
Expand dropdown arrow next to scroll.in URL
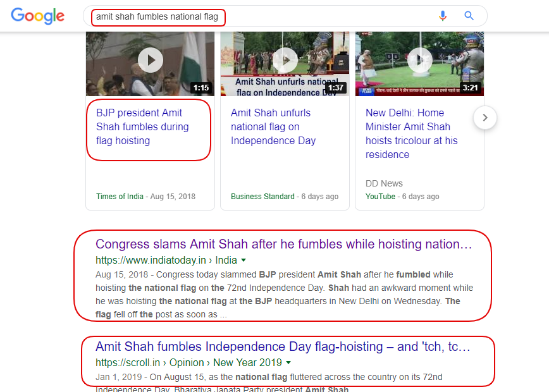point(288,363)
